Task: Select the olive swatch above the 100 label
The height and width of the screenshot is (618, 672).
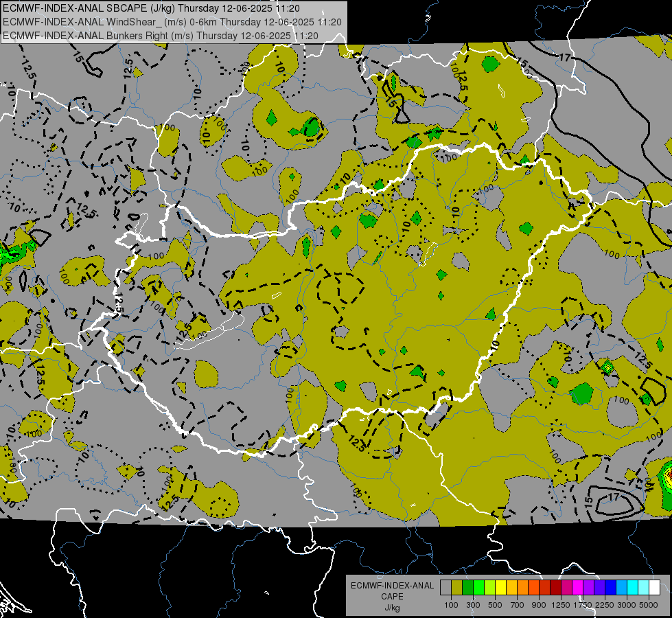Action: tap(457, 588)
